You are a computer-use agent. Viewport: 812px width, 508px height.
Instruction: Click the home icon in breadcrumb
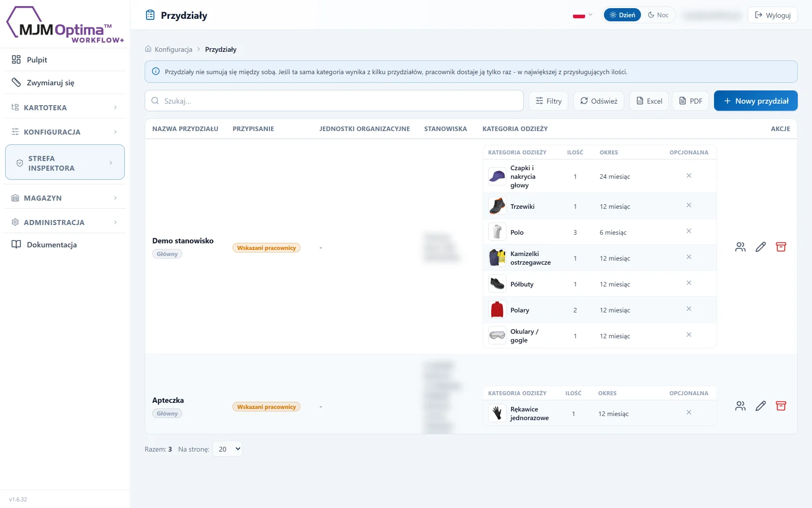tap(148, 49)
